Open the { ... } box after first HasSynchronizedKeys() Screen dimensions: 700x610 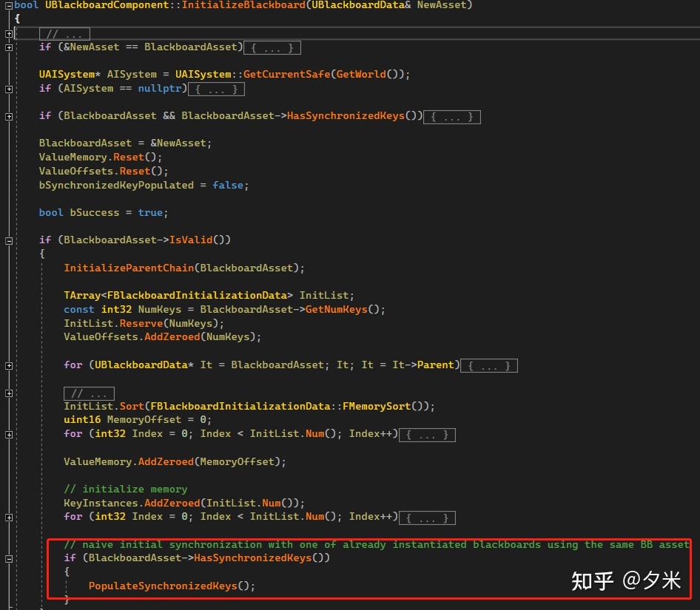pyautogui.click(x=452, y=118)
